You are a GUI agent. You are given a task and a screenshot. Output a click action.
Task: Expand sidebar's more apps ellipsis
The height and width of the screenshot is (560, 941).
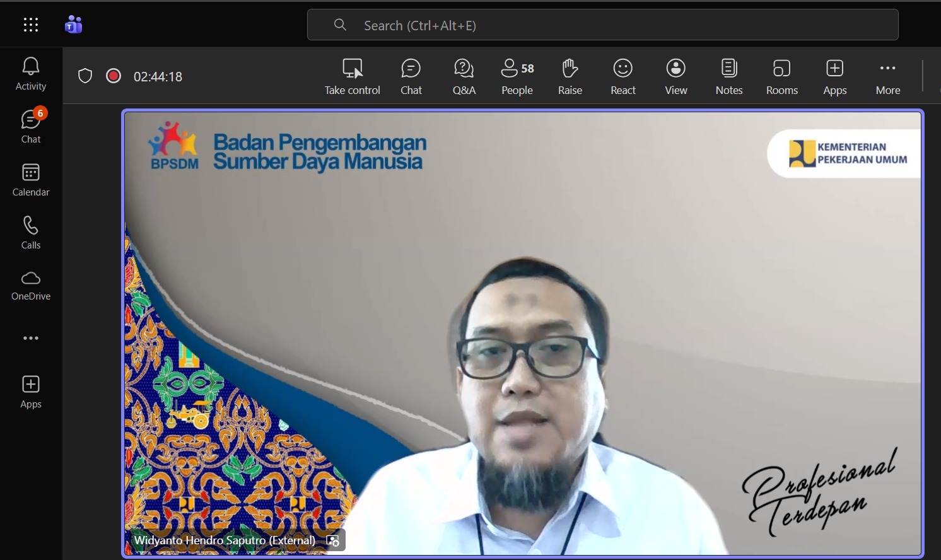31,339
